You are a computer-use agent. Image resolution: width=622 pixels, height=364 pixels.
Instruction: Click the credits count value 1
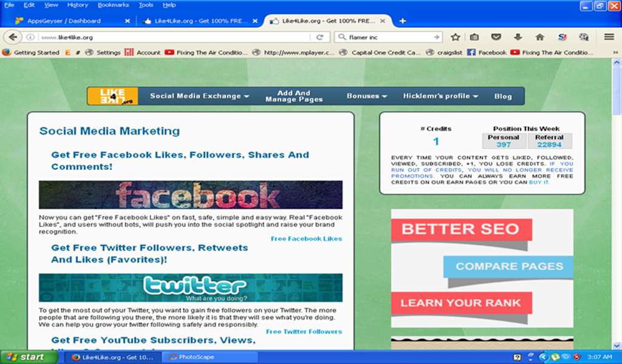[436, 141]
